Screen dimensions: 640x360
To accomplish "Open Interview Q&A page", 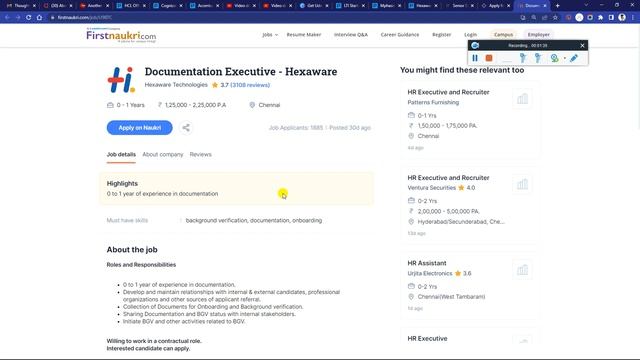I will tap(351, 35).
